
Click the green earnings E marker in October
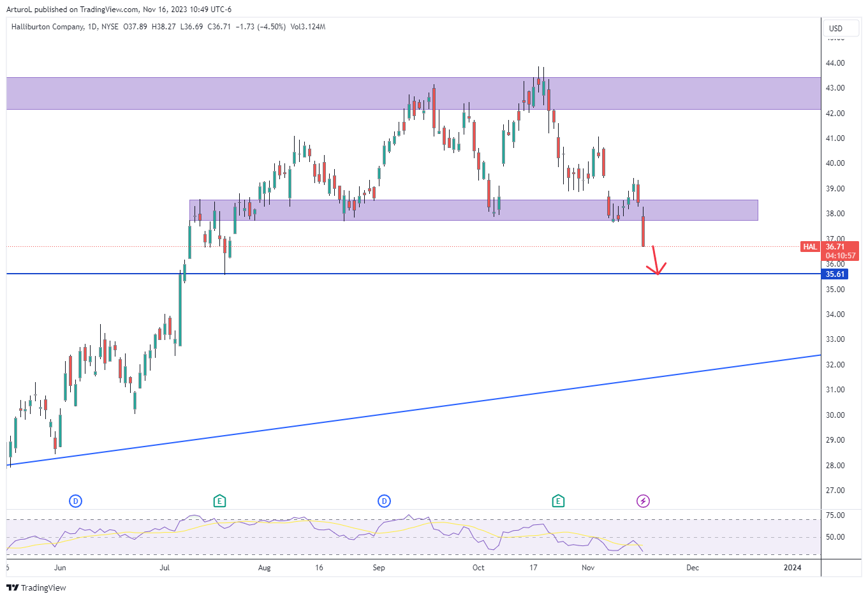click(558, 501)
